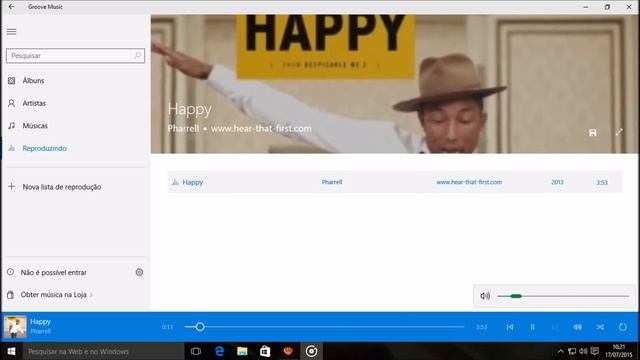The height and width of the screenshot is (360, 640).
Task: Adjust the volume slider
Action: 563,296
